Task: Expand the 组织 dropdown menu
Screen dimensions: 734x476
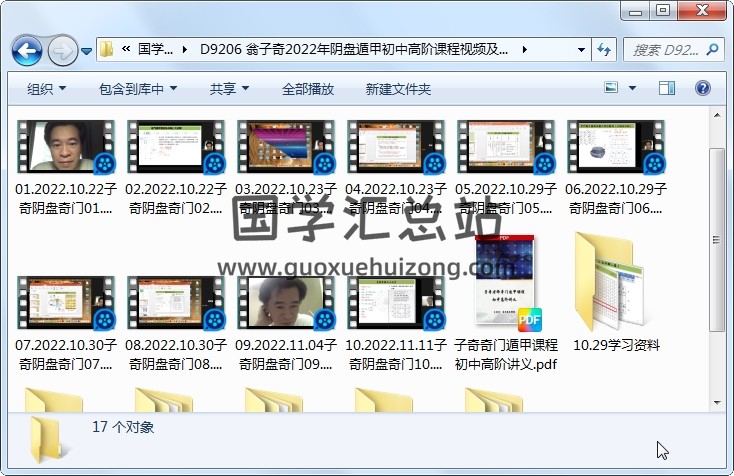Action: (x=46, y=89)
